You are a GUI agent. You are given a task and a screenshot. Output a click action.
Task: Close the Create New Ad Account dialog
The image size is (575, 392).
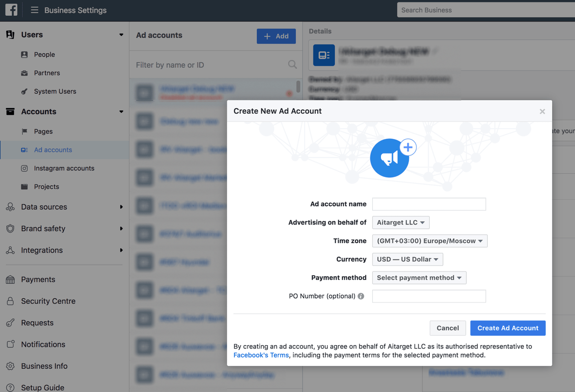coord(542,112)
